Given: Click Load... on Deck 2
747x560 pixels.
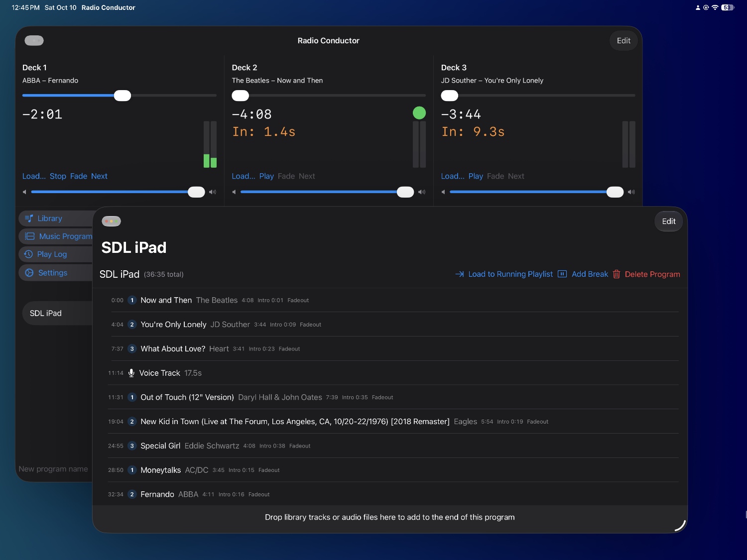Looking at the screenshot, I should pyautogui.click(x=244, y=176).
